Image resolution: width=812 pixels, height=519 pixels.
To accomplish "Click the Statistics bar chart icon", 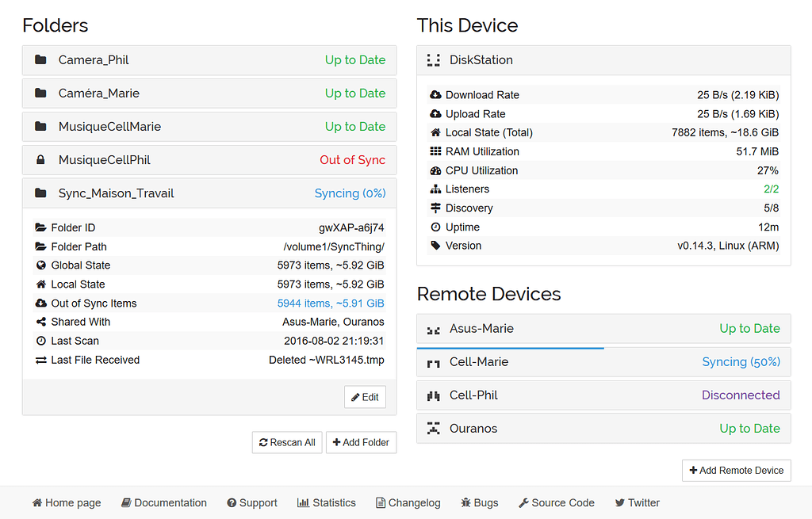I will click(x=303, y=503).
